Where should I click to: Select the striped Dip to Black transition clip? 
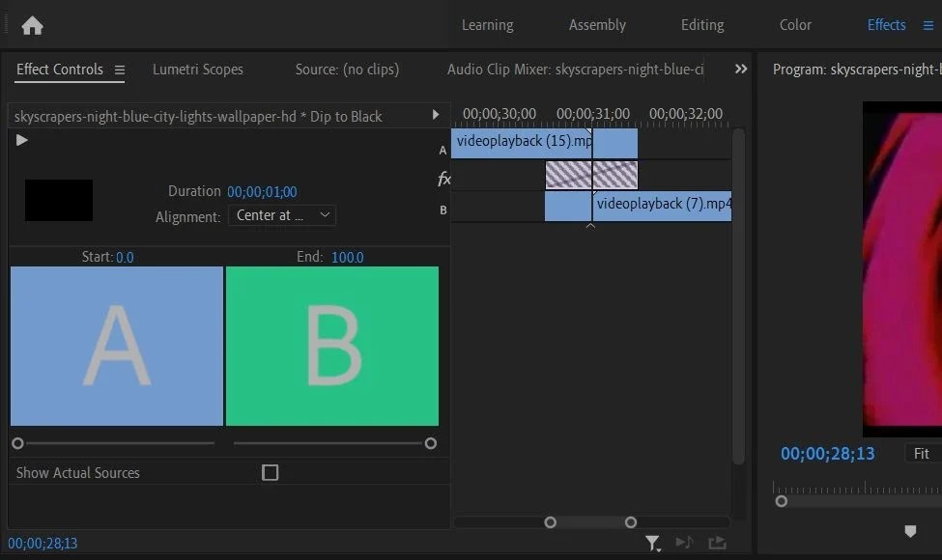pyautogui.click(x=592, y=175)
